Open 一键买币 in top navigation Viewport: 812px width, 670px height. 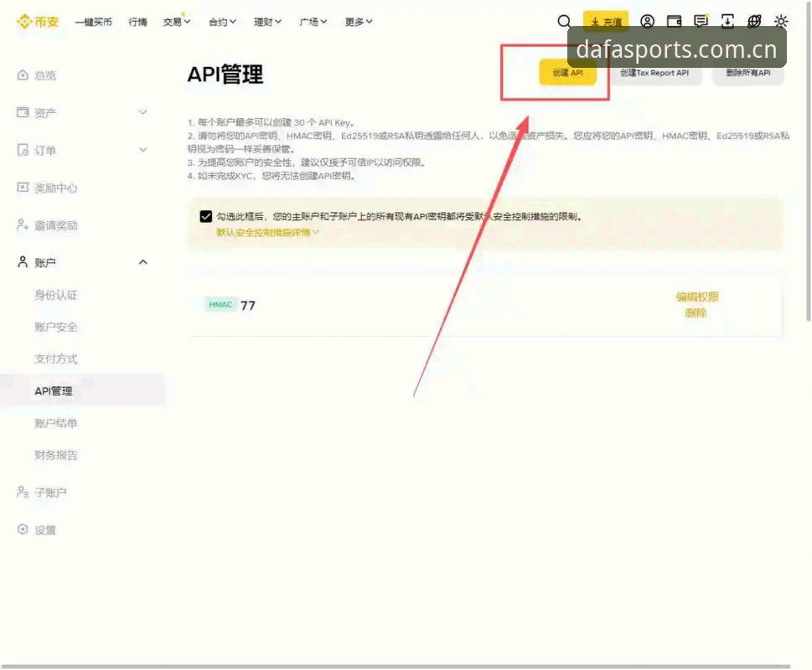click(x=93, y=22)
